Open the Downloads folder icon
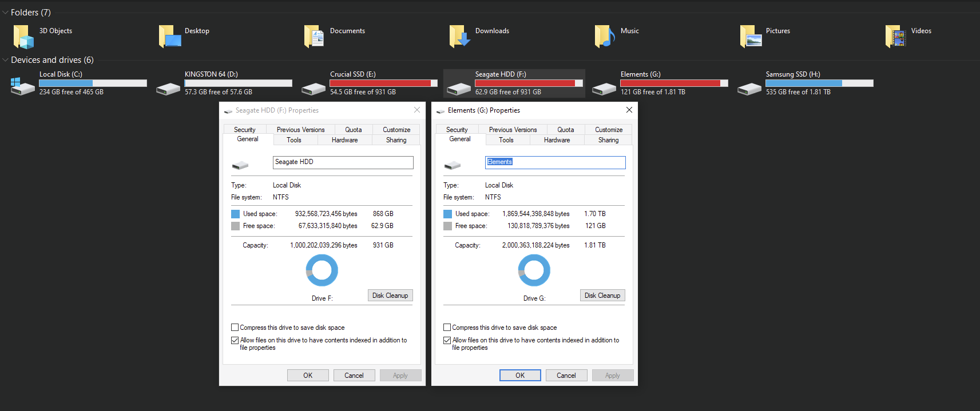 [x=459, y=37]
